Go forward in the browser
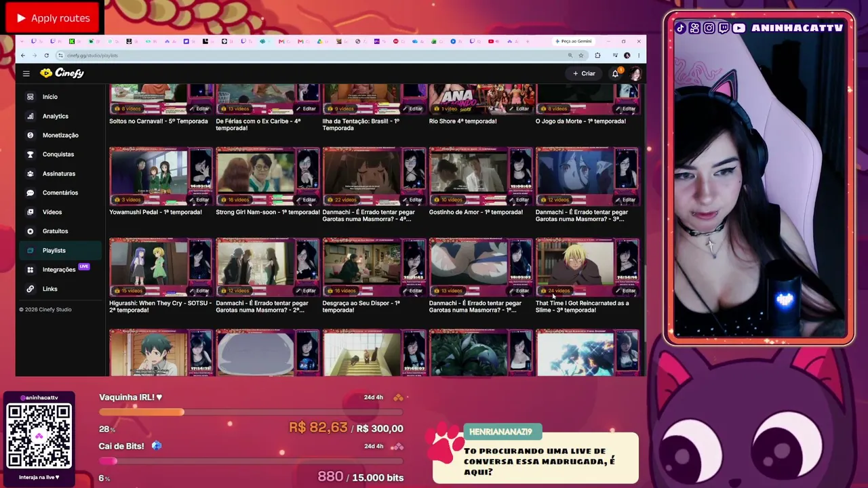This screenshot has width=868, height=488. click(x=35, y=56)
